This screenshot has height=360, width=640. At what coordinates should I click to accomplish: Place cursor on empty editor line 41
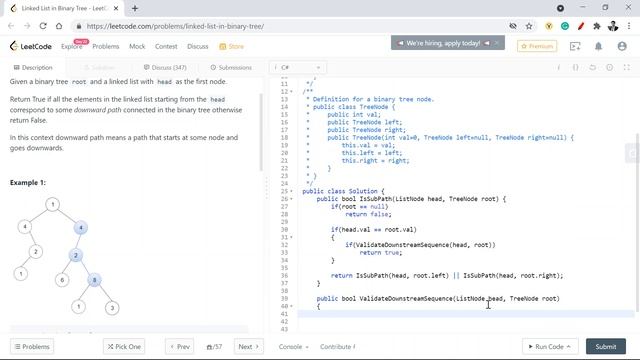coord(465,313)
